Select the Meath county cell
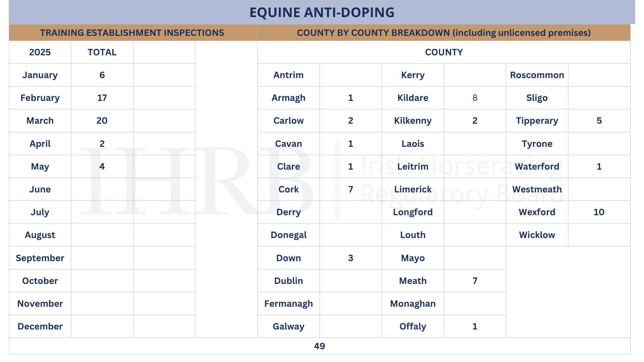The height and width of the screenshot is (362, 644). [x=413, y=281]
